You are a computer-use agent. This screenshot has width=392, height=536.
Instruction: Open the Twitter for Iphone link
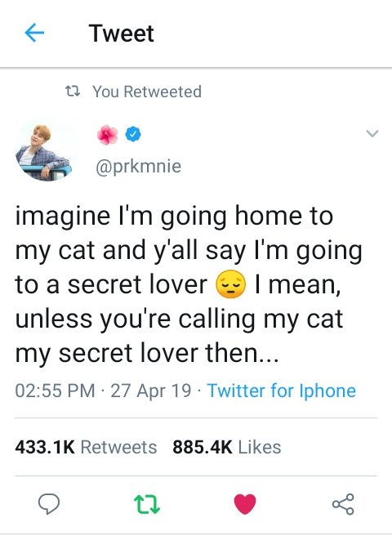click(282, 391)
